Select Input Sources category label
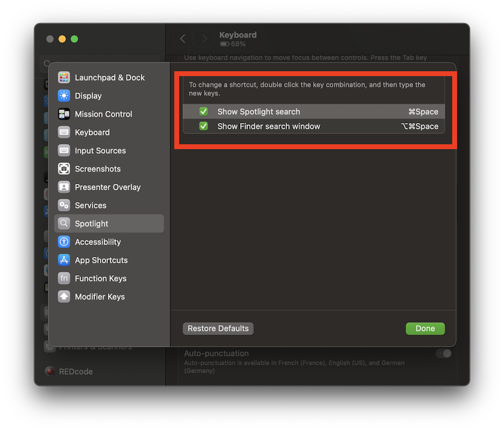 101,150
